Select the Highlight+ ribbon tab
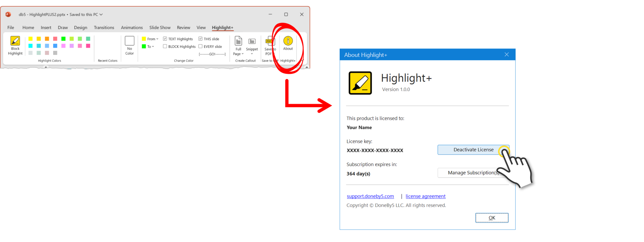644x242 pixels. (223, 27)
